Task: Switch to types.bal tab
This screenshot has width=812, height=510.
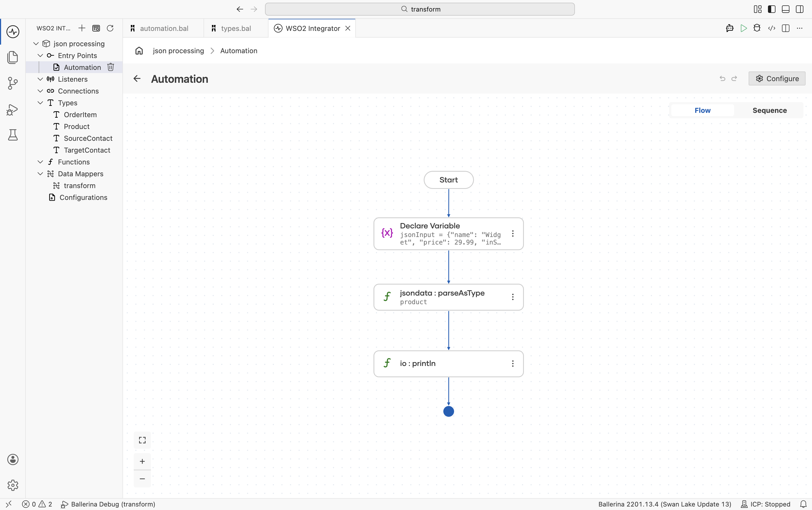Action: tap(236, 28)
